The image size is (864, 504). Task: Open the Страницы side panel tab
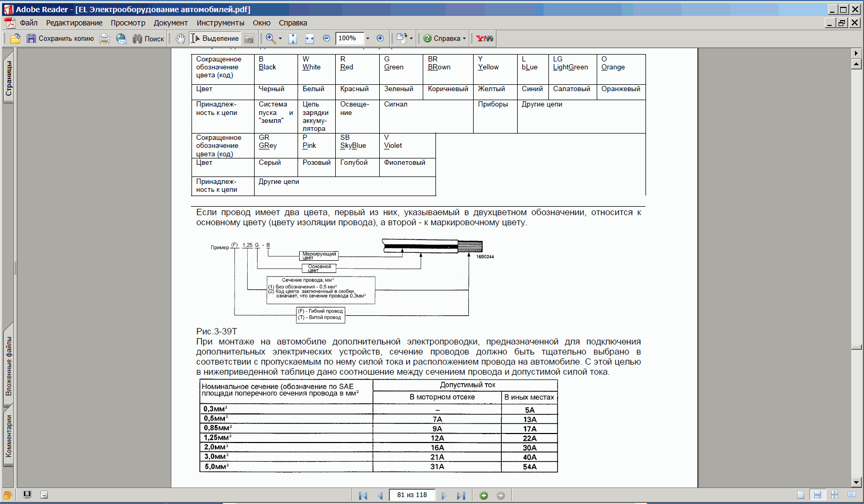click(x=8, y=78)
